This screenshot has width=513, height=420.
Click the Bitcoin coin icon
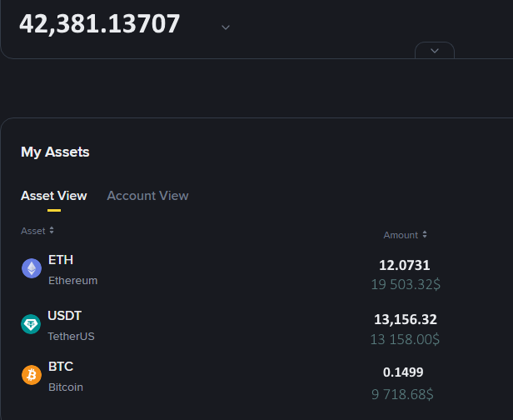coord(32,375)
